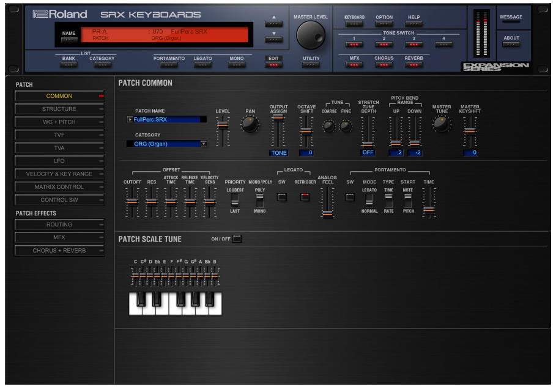The height and width of the screenshot is (392, 556).
Task: Toggle the Edit button
Action: (273, 65)
